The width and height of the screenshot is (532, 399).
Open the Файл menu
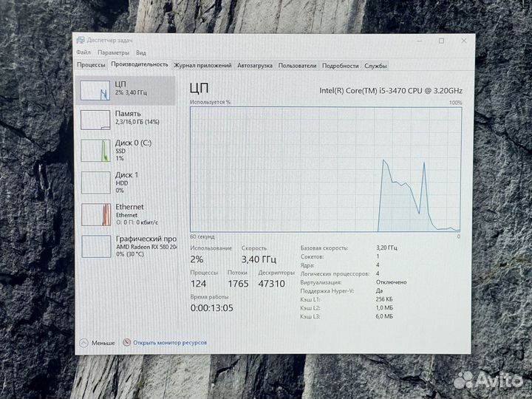pos(83,52)
